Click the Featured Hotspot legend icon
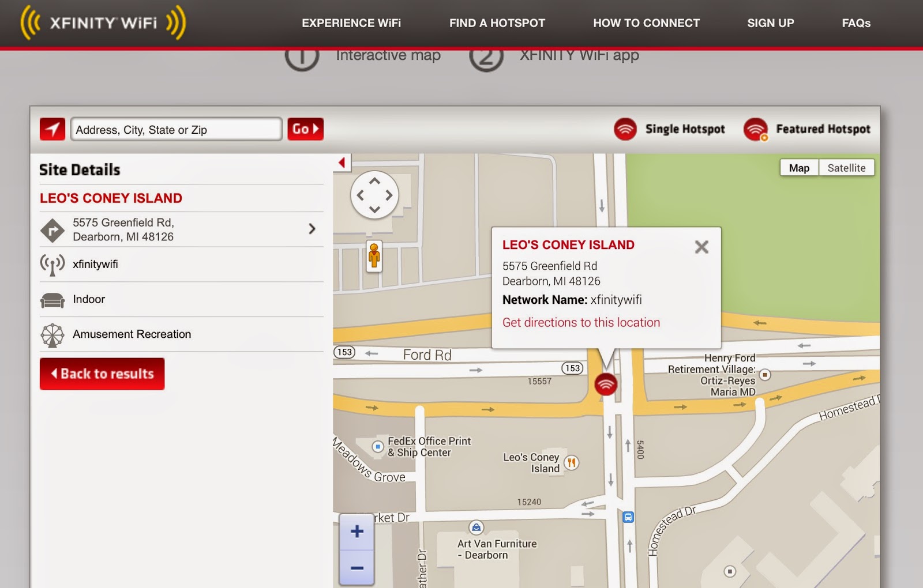The width and height of the screenshot is (923, 588). [x=756, y=129]
